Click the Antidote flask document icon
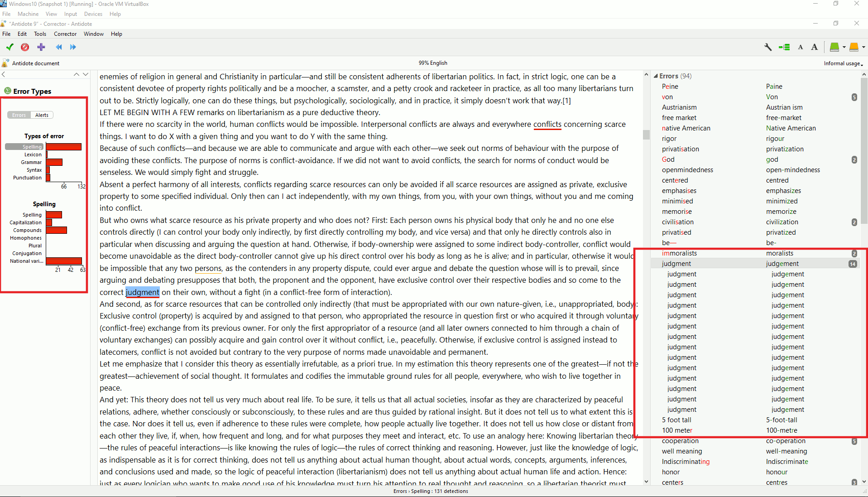868x497 pixels. point(5,63)
